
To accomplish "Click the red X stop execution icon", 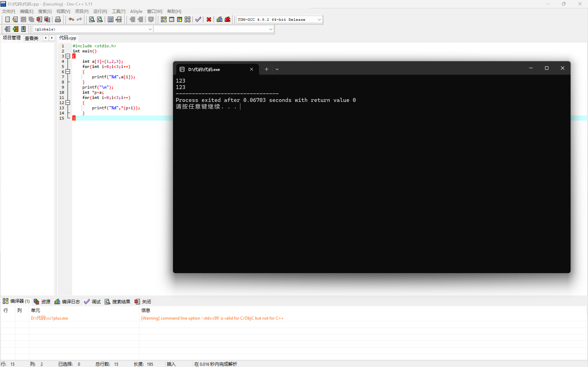I will pyautogui.click(x=209, y=20).
